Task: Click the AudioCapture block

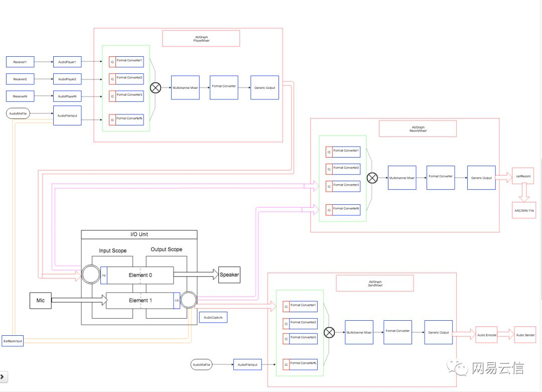Action: (x=213, y=317)
